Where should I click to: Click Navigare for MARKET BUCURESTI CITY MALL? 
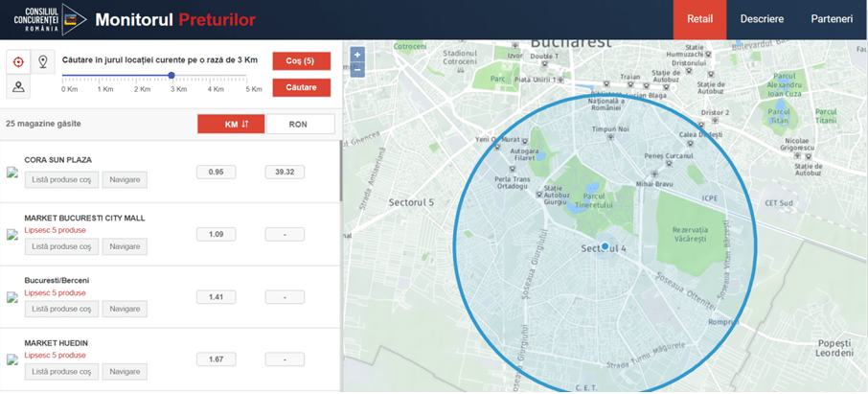point(125,246)
